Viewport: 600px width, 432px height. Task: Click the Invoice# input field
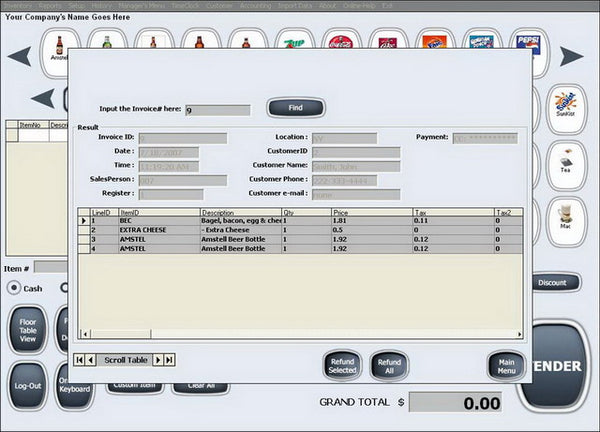click(218, 110)
